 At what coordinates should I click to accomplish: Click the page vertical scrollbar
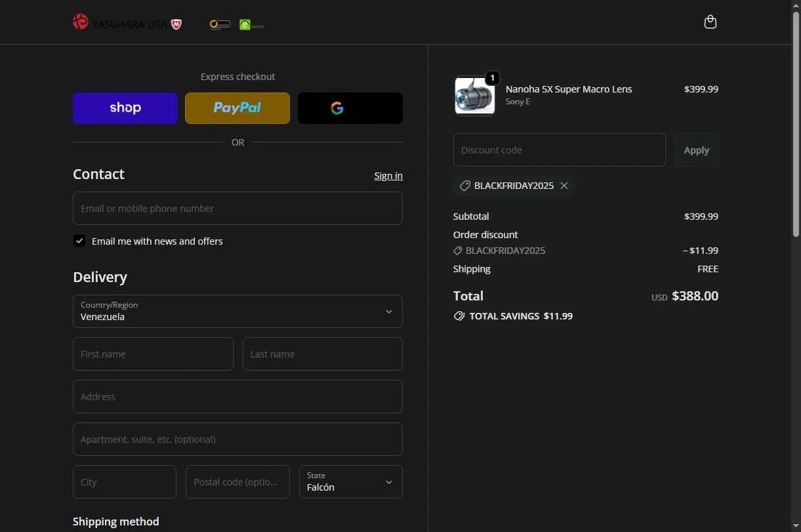click(796, 125)
